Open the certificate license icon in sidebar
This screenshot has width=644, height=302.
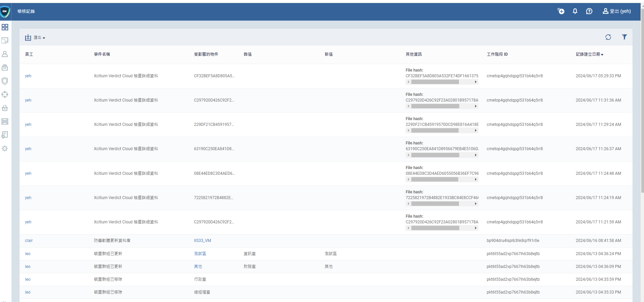pos(5,135)
